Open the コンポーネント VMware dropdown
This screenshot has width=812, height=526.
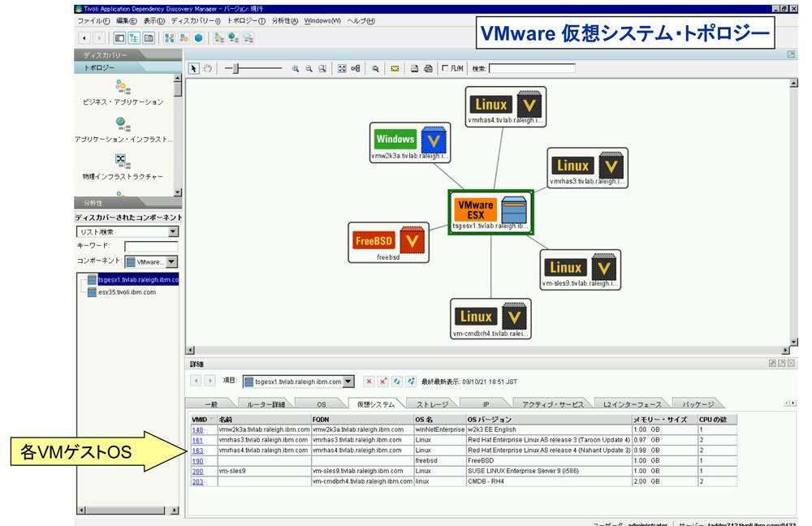pos(172,262)
